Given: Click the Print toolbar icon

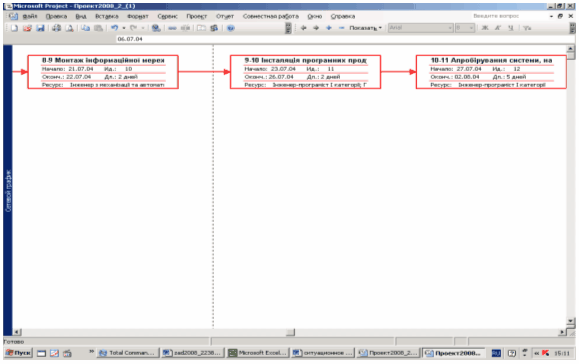Looking at the screenshot, I should pos(56,28).
